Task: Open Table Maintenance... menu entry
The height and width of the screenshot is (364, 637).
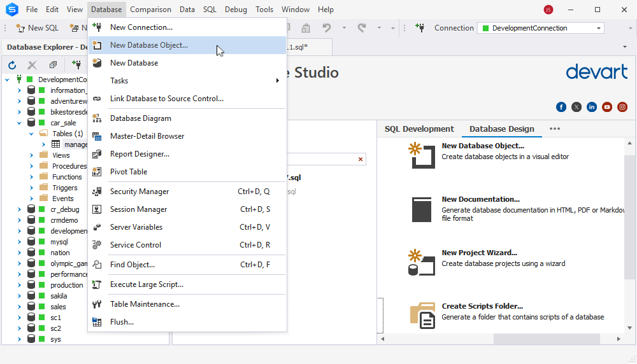Action: (x=187, y=304)
